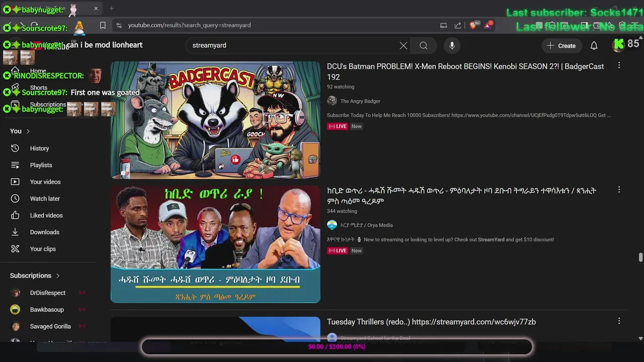This screenshot has width=644, height=362.
Task: Expand the You section chevron
Action: click(28, 131)
